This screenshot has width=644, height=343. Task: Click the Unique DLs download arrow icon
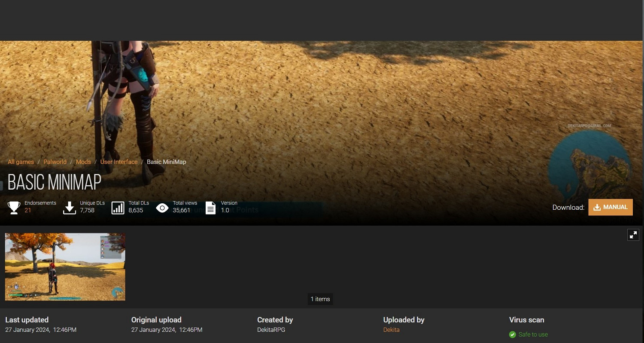pyautogui.click(x=70, y=208)
